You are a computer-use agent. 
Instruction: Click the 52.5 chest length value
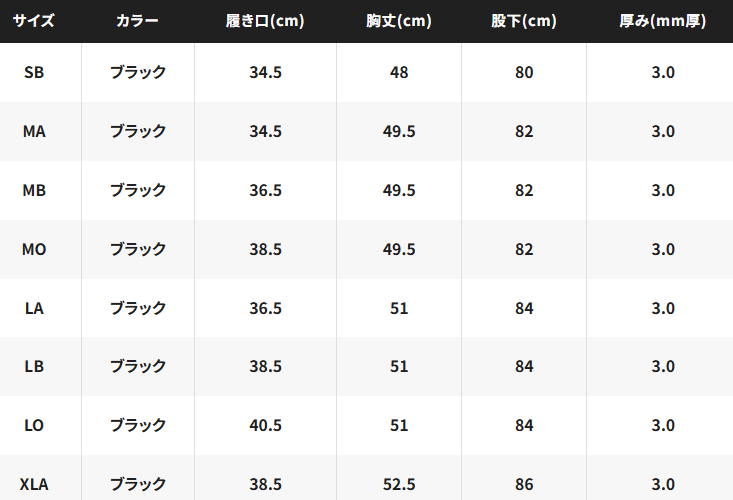(x=399, y=484)
